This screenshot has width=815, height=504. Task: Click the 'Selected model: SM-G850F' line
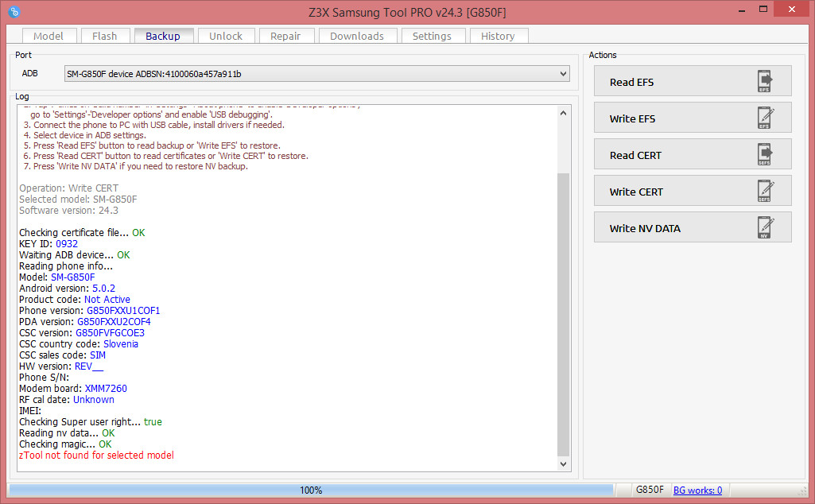(78, 199)
